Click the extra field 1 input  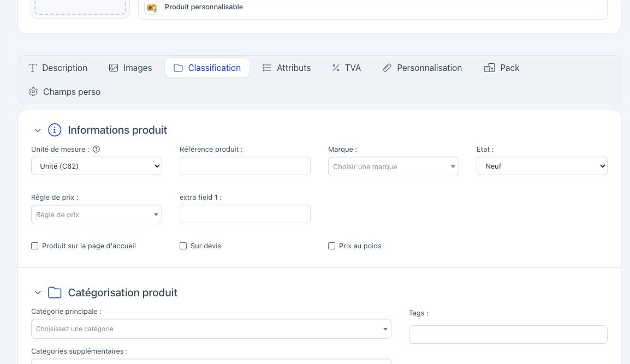[x=245, y=214]
